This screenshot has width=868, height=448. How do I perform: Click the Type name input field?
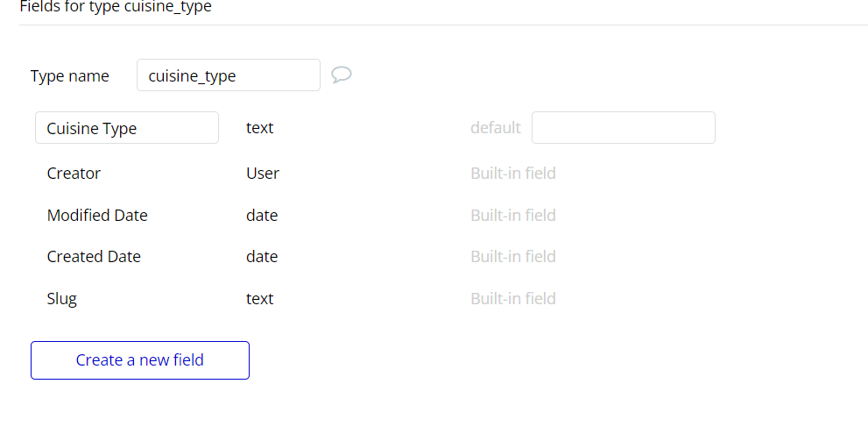pos(228,75)
